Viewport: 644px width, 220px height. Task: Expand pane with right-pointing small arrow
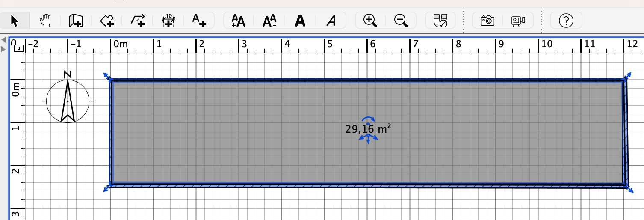[x=4, y=49]
